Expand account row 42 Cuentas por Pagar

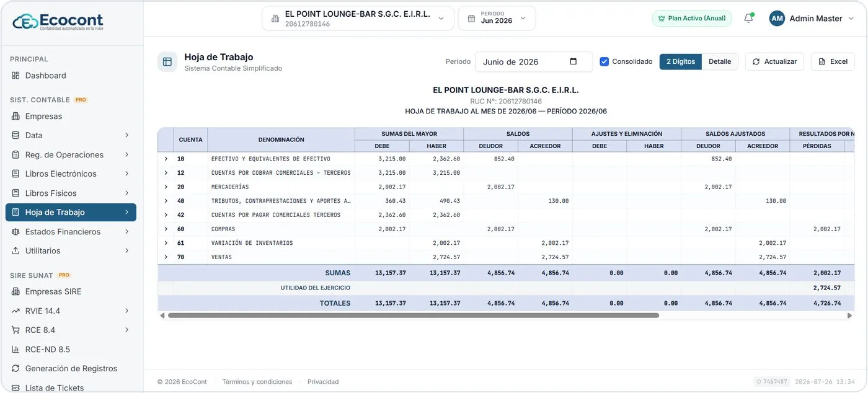[x=166, y=215]
